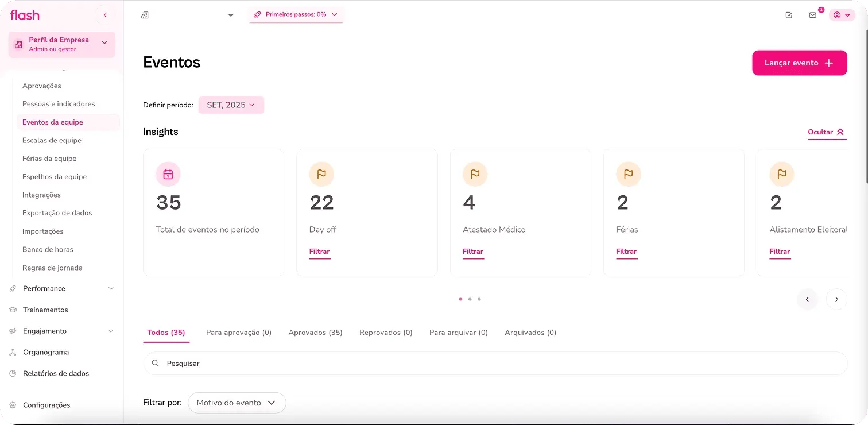This screenshot has height=425, width=868.
Task: Select the second carousel pagination dot
Action: [470, 299]
